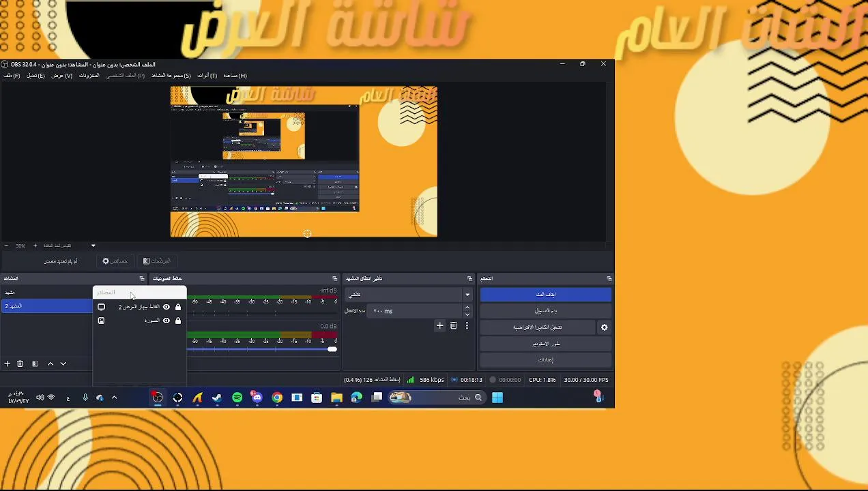Open the volume tray icon
This screenshot has height=491, width=868.
[x=40, y=398]
